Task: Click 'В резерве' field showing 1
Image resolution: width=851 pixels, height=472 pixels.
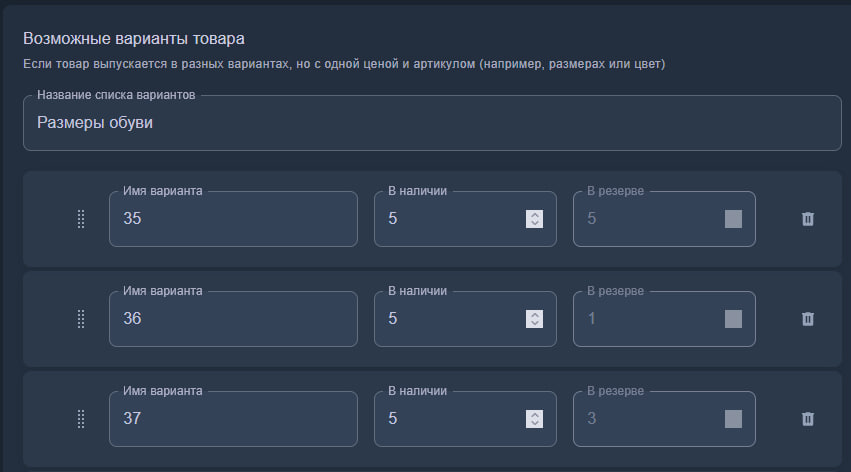Action: (x=645, y=319)
